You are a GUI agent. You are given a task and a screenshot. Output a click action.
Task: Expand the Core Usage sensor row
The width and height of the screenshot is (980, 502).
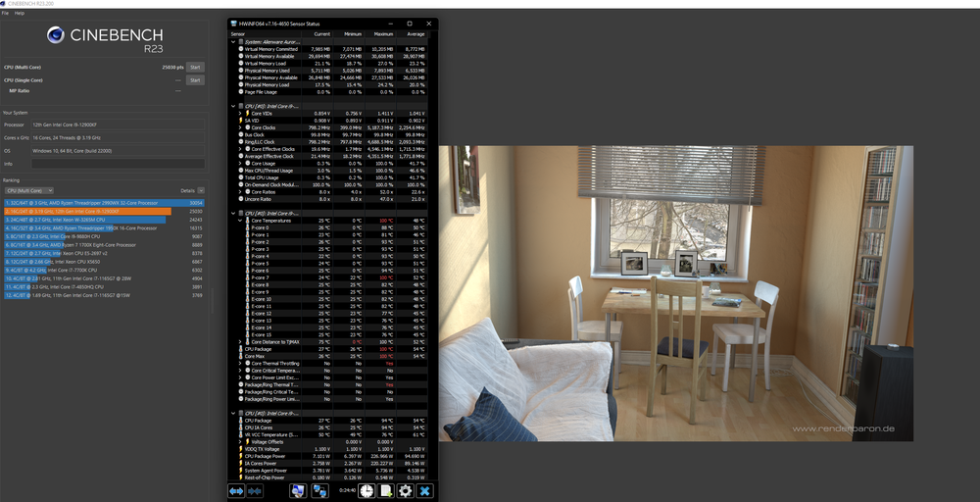(x=241, y=163)
